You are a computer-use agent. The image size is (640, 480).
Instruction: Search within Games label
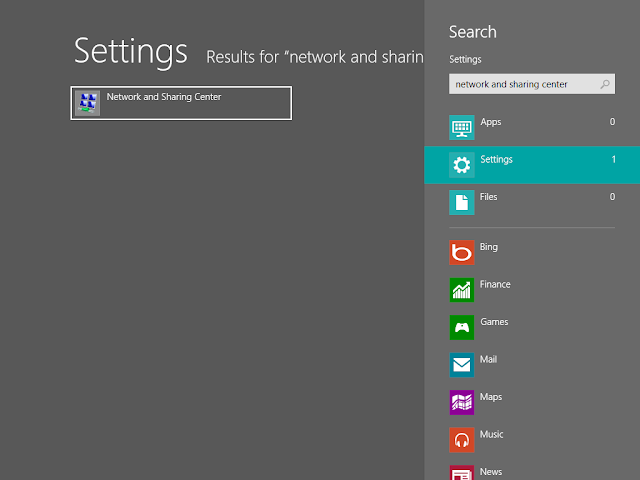pyautogui.click(x=494, y=322)
